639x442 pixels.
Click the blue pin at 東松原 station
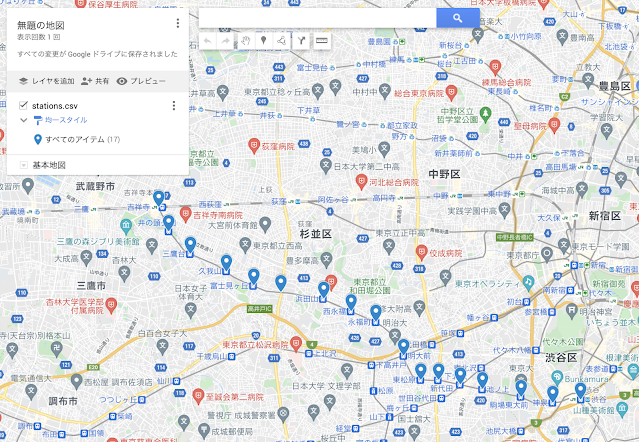(x=421, y=372)
